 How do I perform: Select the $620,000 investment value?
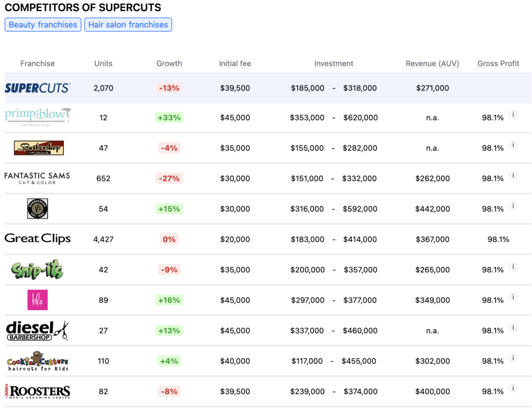tap(361, 117)
